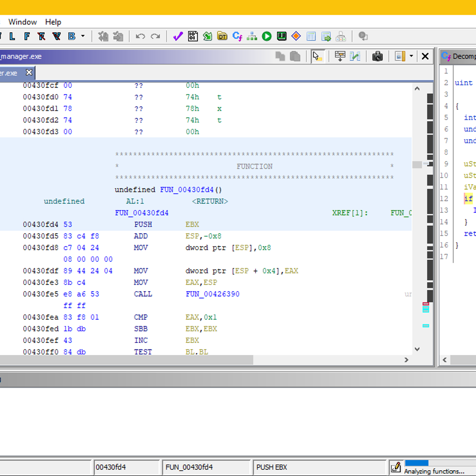Click the blue table listing toolbar icon
Screen dimensions: 476x476
(x=311, y=36)
